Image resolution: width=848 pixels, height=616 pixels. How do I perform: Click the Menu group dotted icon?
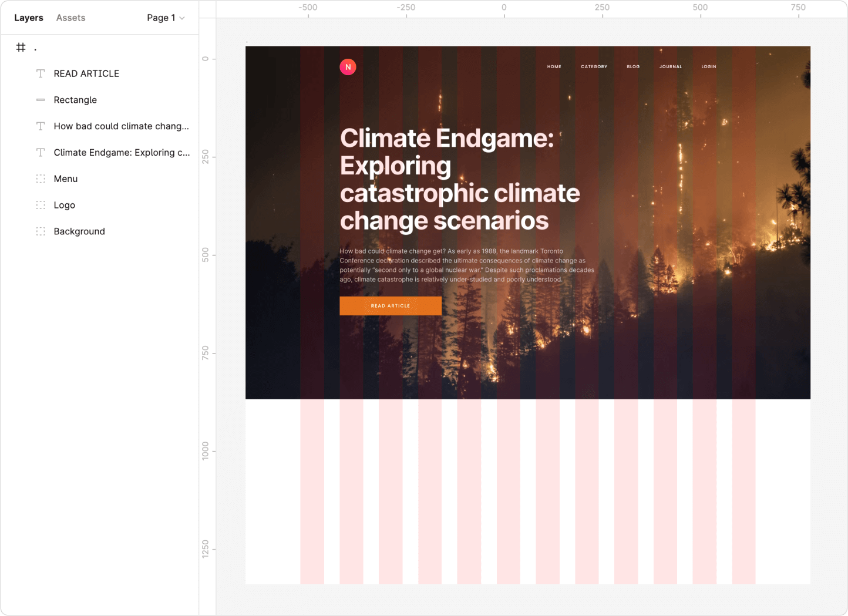(41, 179)
